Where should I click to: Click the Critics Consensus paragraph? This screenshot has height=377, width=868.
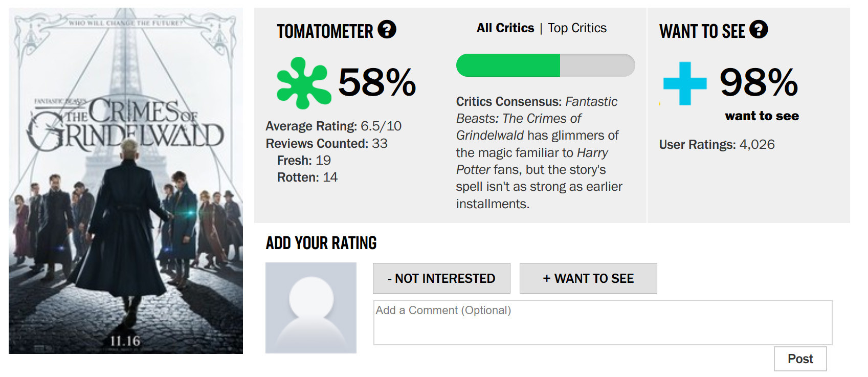539,152
